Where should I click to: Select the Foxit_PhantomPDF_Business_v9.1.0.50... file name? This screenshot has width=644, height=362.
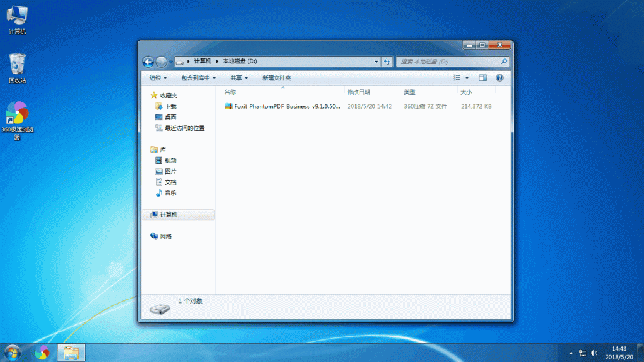(x=287, y=106)
